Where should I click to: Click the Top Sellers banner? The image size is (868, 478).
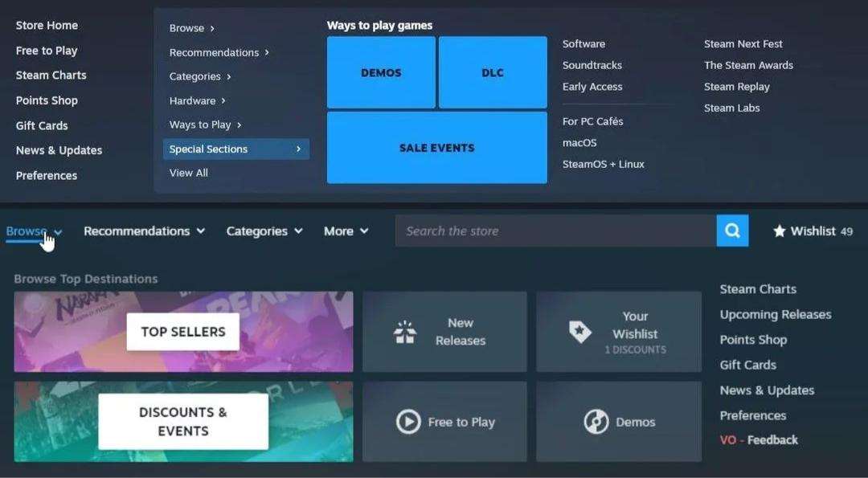click(x=183, y=332)
